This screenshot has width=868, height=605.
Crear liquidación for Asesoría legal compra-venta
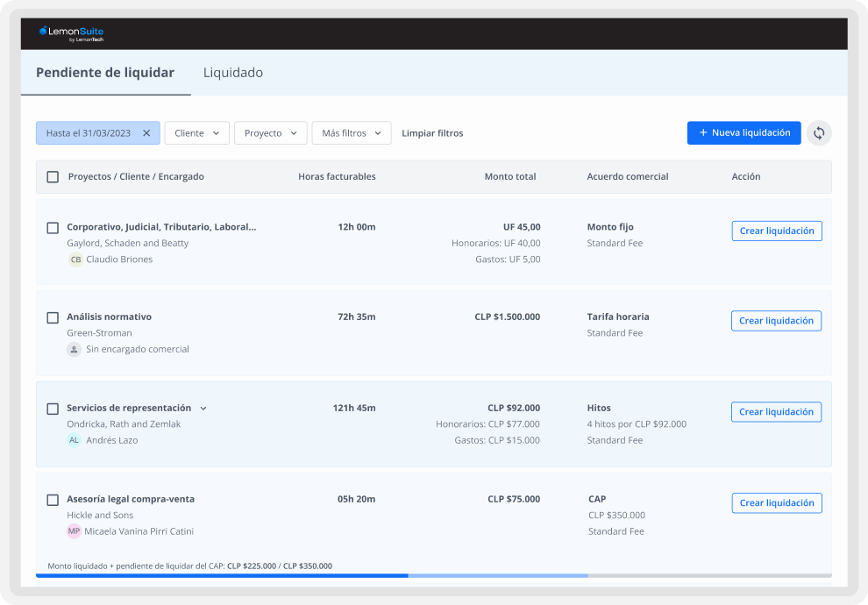pyautogui.click(x=777, y=503)
